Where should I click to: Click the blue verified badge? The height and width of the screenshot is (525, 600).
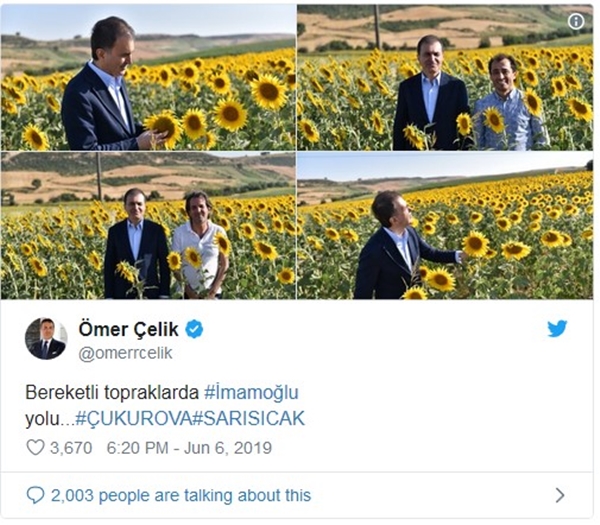[x=194, y=329]
